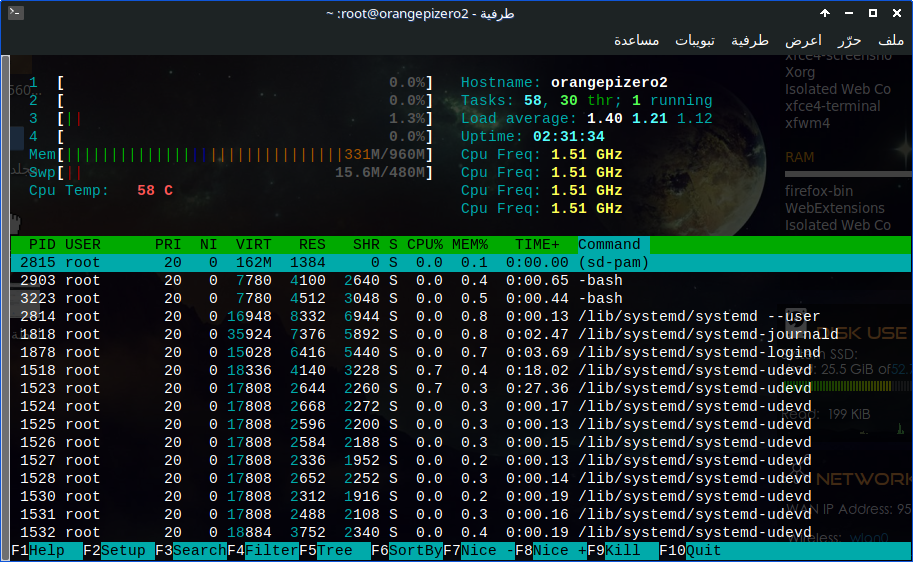The height and width of the screenshot is (562, 913).
Task: Open the ملف (File) menu
Action: (891, 41)
